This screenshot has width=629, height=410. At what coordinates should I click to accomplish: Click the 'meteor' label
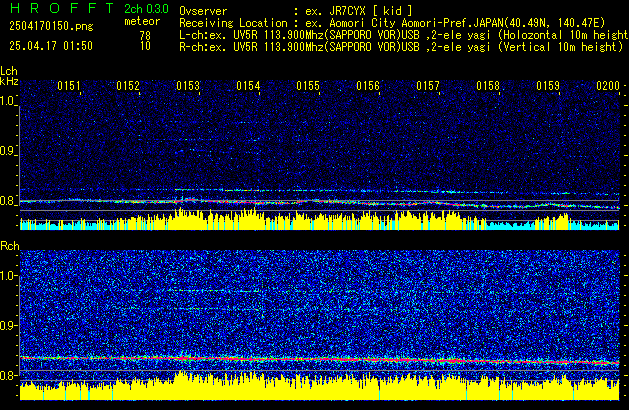click(x=142, y=21)
